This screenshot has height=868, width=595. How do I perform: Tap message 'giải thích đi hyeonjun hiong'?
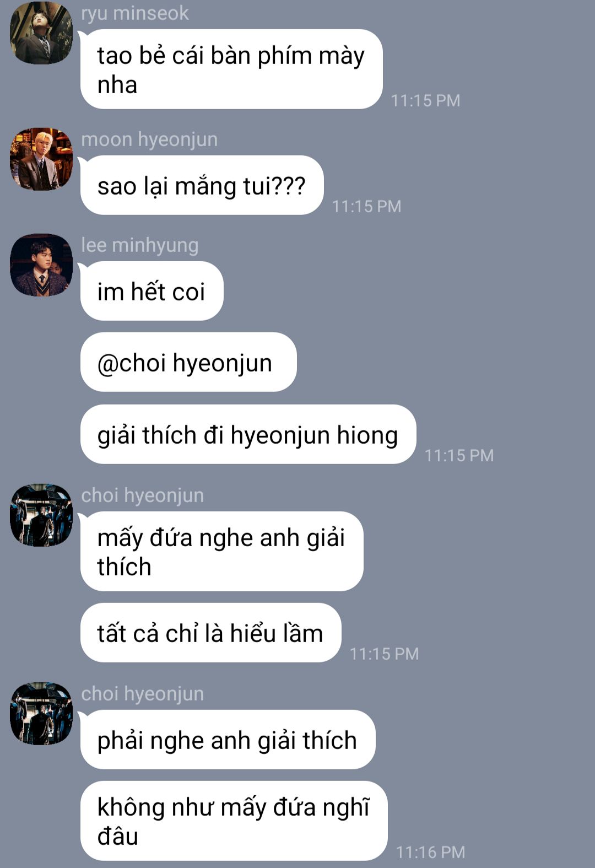[248, 434]
